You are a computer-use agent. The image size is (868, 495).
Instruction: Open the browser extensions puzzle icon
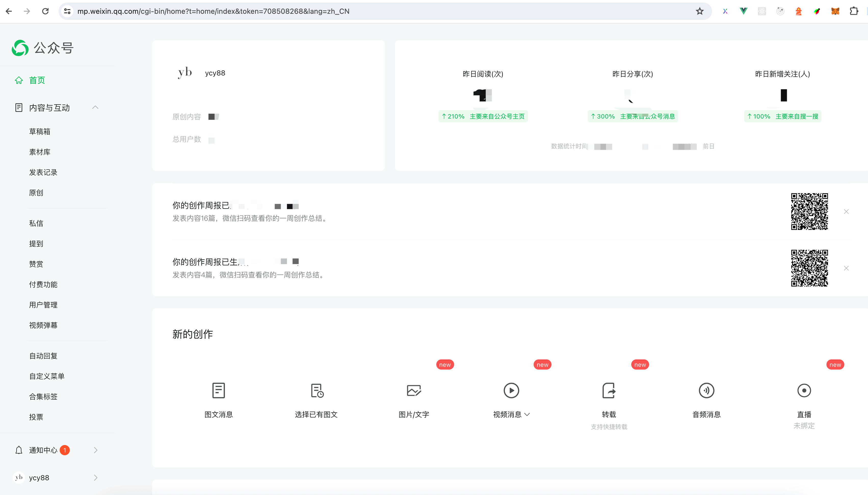click(x=854, y=11)
